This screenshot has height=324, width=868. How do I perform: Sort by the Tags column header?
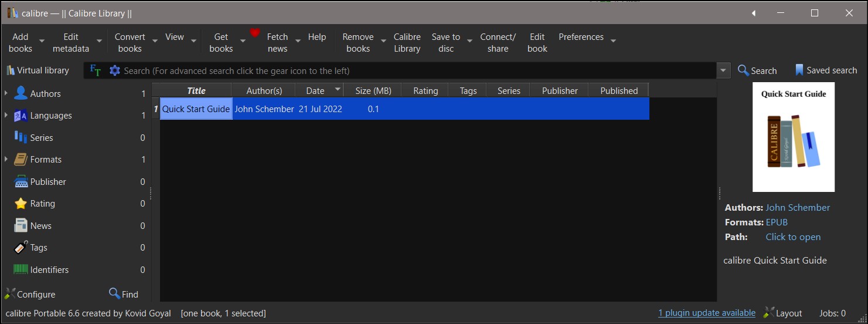tap(468, 90)
